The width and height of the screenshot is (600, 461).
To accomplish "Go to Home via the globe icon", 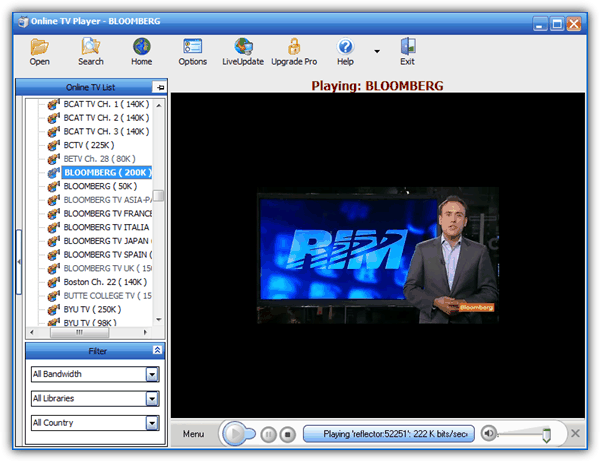I will tap(142, 52).
